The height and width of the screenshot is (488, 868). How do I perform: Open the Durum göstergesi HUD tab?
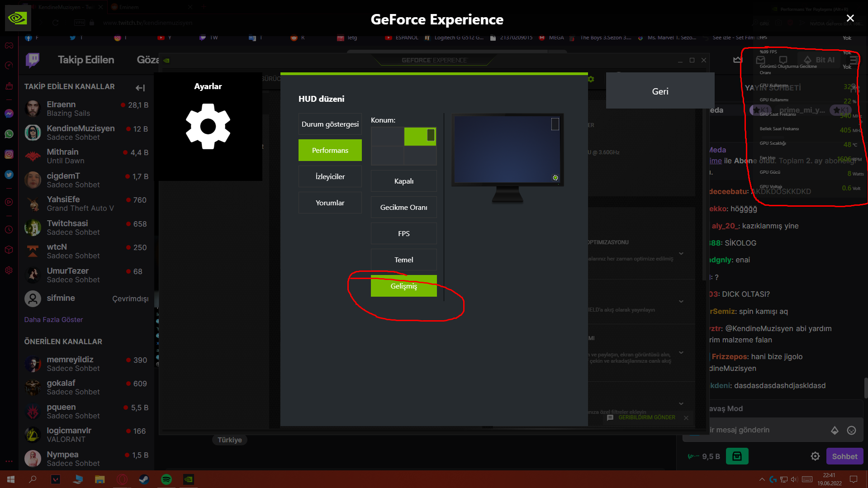click(330, 124)
